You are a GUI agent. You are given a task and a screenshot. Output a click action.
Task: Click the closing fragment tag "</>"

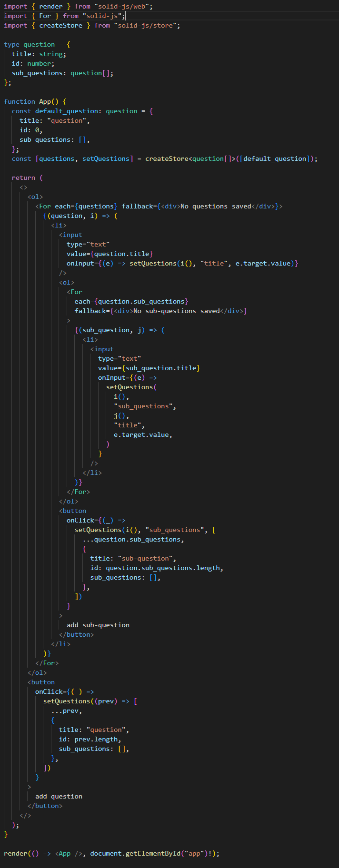(x=25, y=815)
